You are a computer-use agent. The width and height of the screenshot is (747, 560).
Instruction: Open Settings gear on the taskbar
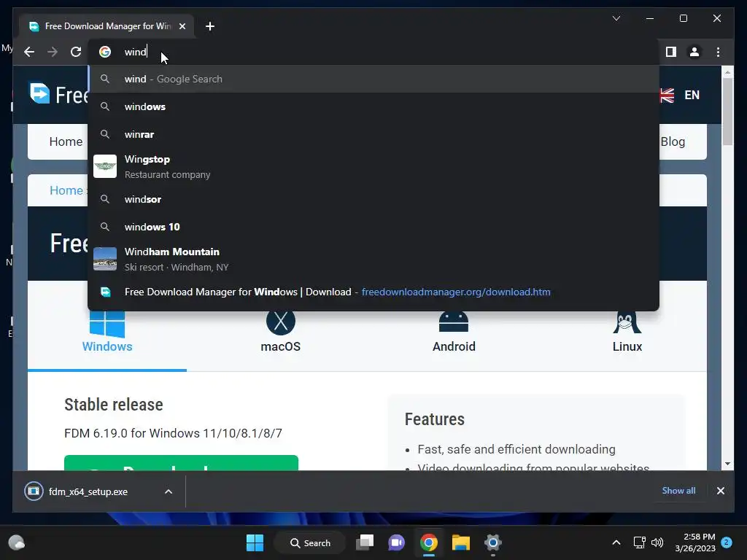point(492,542)
